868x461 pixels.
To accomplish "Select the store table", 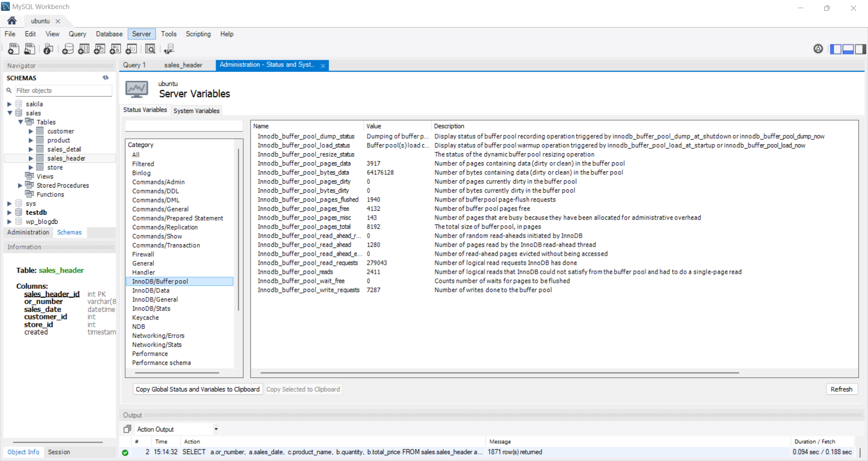I will pos(55,167).
